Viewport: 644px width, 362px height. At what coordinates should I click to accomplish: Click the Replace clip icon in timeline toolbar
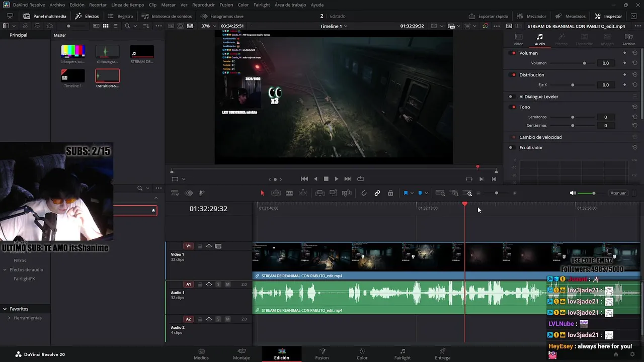coord(347,193)
